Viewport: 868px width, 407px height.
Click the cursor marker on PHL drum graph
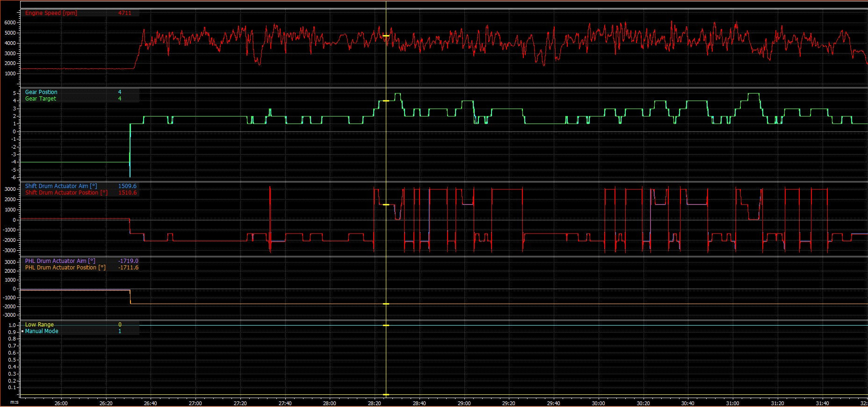pos(386,304)
